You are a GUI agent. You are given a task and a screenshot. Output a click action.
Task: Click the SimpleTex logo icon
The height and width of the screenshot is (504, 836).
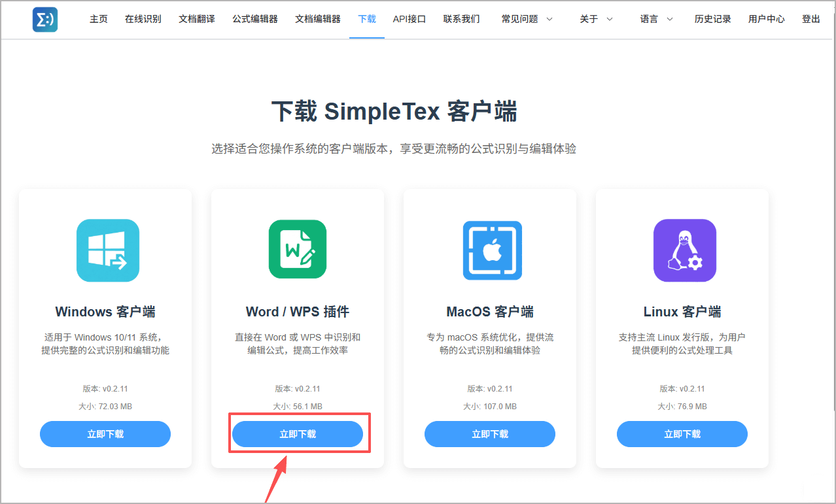pyautogui.click(x=44, y=20)
